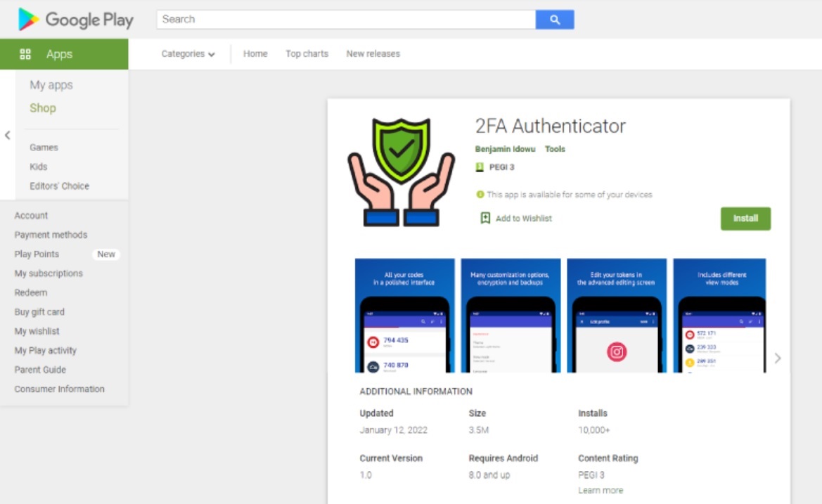The width and height of the screenshot is (822, 504).
Task: Select Home in the navigation bar
Action: coord(255,53)
